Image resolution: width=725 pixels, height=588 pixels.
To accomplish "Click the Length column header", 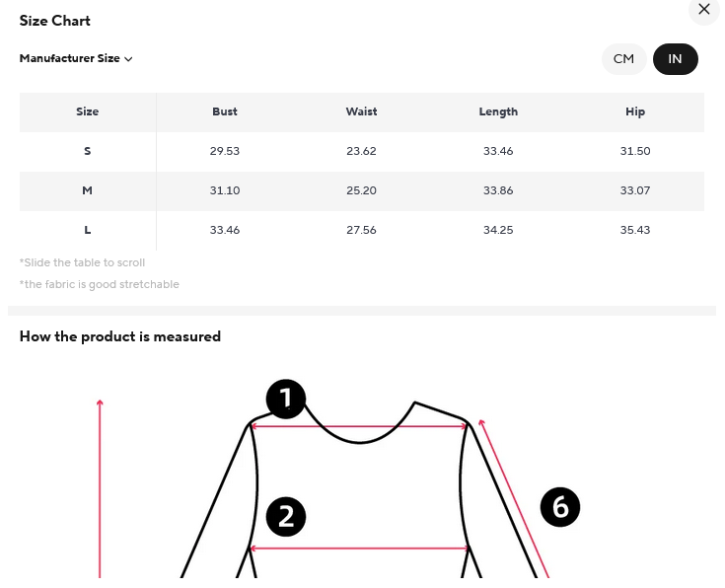I will (498, 111).
